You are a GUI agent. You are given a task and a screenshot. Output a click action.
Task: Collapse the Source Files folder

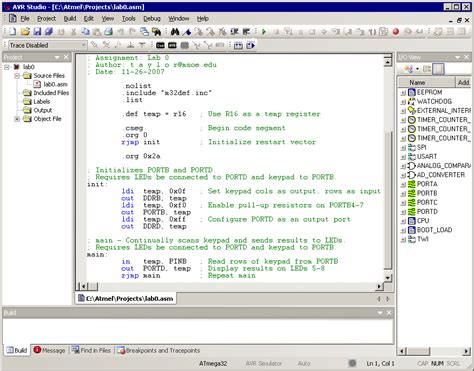click(x=17, y=76)
